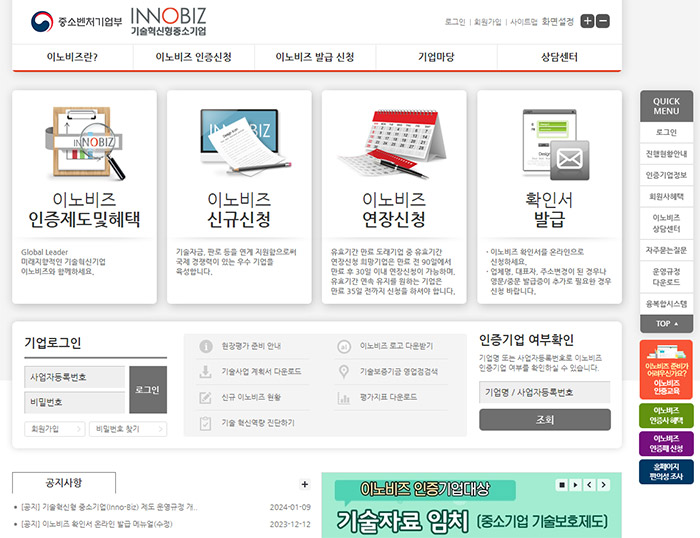Open the 이노비즈 발급 신청 menu
The height and width of the screenshot is (538, 700).
[x=315, y=57]
